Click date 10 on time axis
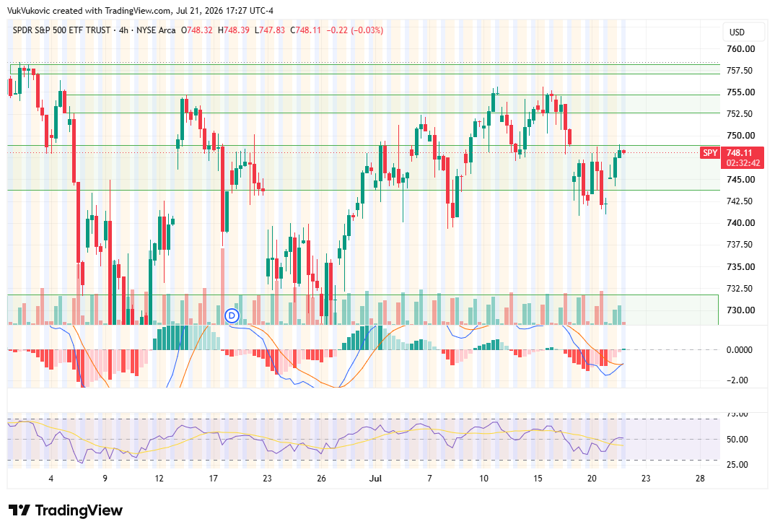Screen dimensions: 775x532 click(x=484, y=478)
